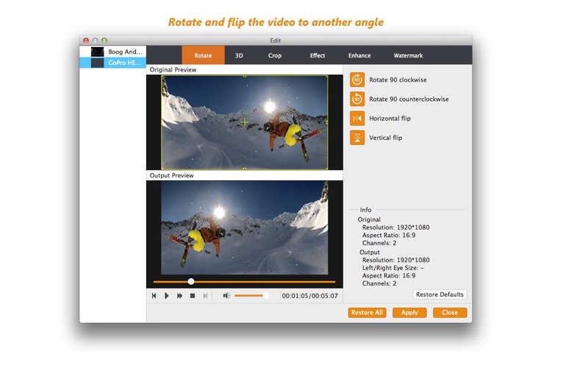Viewport: 588px width, 368px height.
Task: Switch to the Effect tab
Action: [318, 55]
